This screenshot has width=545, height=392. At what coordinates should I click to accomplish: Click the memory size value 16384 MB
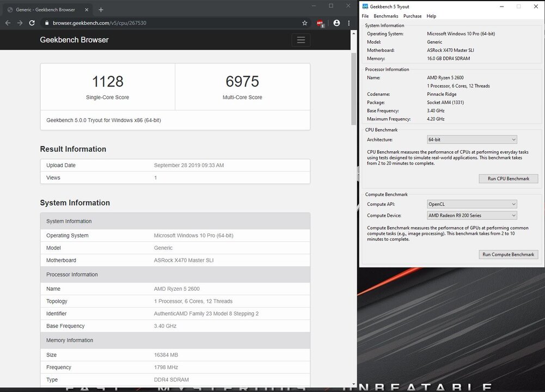point(166,355)
